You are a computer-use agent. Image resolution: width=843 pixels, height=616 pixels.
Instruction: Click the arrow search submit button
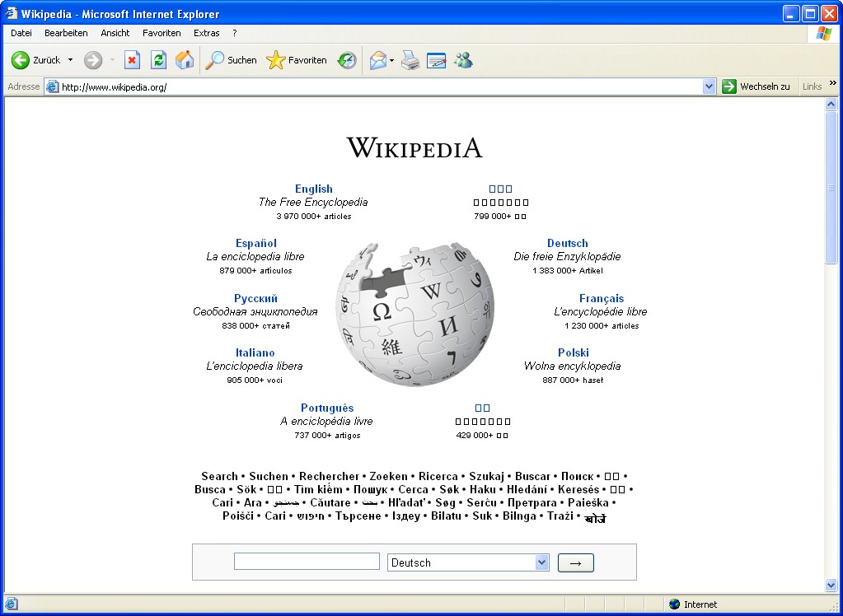point(576,563)
